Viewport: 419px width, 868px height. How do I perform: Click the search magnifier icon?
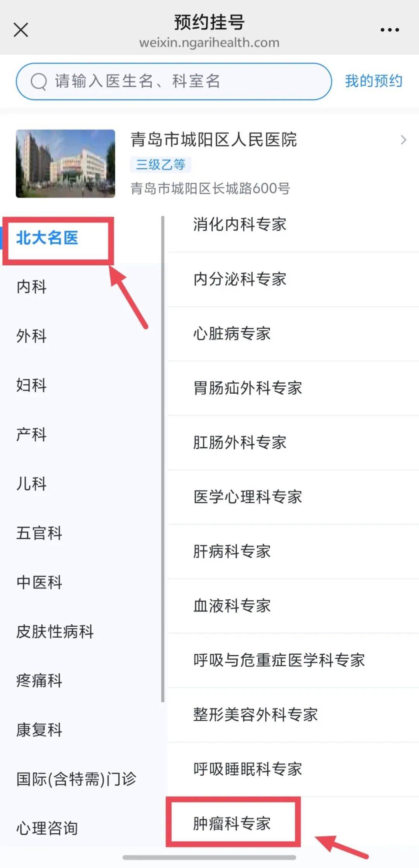pos(38,81)
